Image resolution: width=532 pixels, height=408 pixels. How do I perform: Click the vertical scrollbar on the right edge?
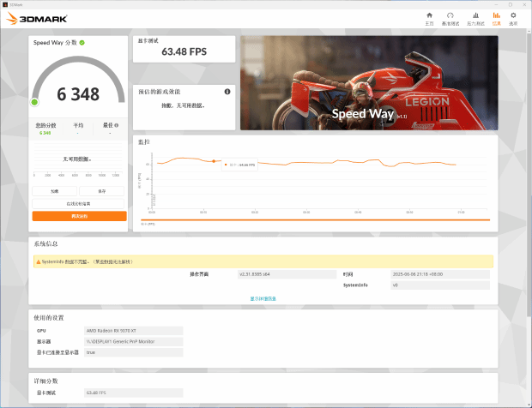pyautogui.click(x=529, y=173)
